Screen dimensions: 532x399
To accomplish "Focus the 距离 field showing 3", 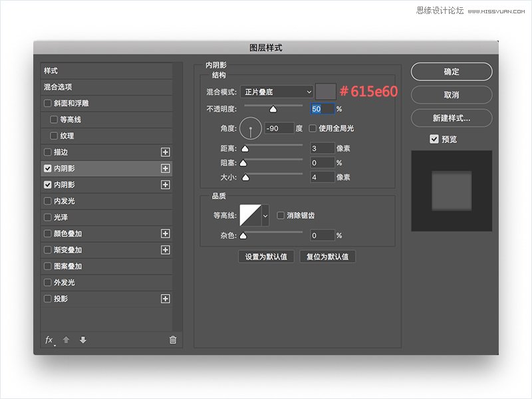I will coord(323,148).
